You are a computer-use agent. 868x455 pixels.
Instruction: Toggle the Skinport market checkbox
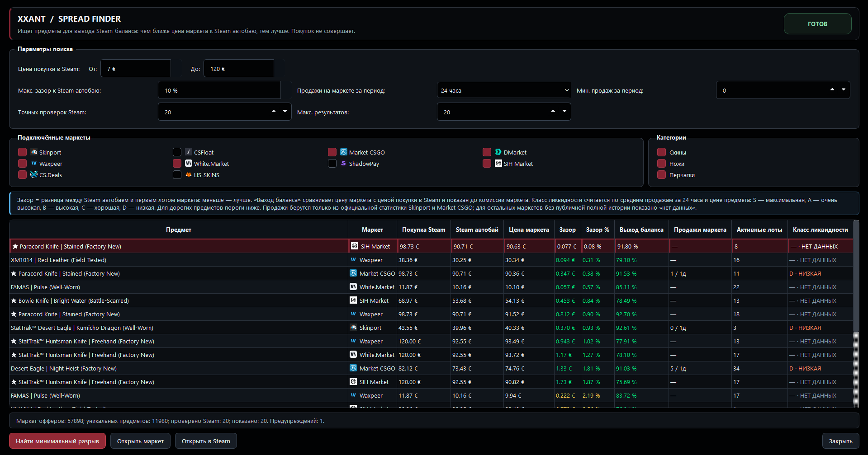[23, 152]
